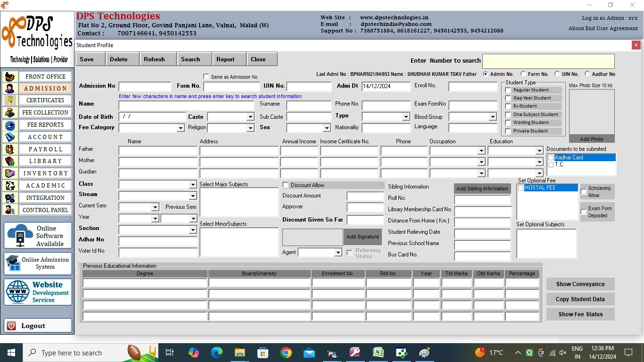Open the FEE COLLECTION menu

tap(45, 113)
